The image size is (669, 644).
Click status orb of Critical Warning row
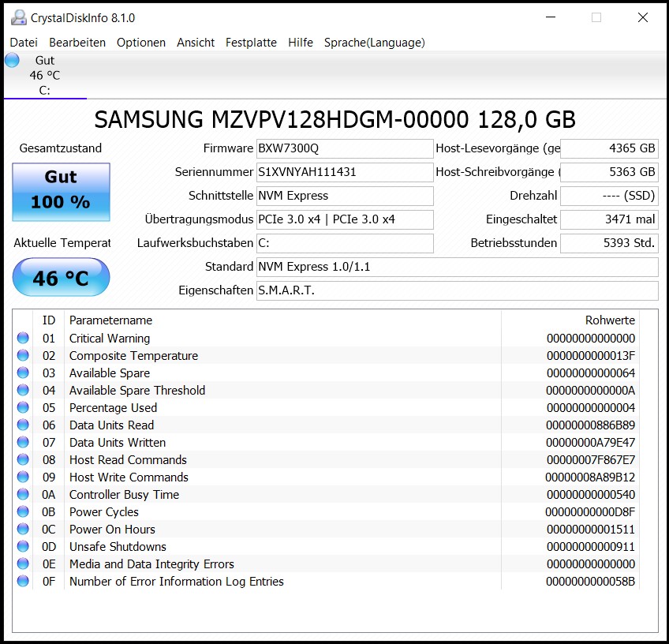tap(23, 338)
